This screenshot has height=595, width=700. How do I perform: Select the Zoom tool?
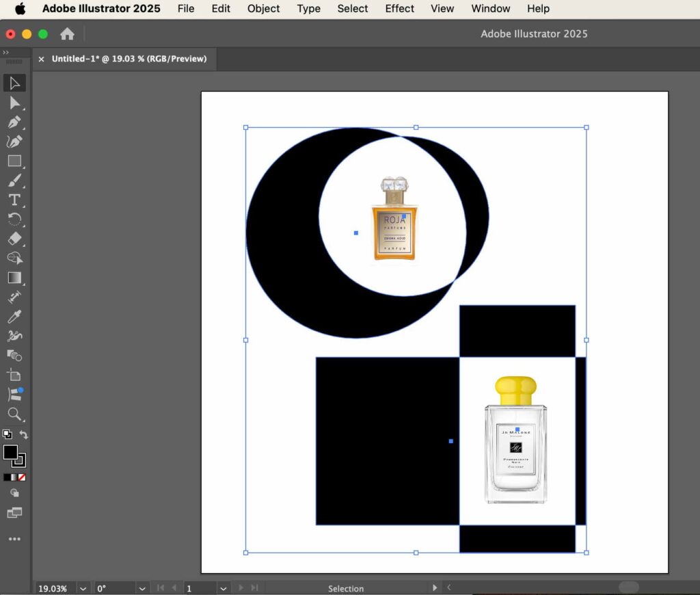(x=14, y=414)
